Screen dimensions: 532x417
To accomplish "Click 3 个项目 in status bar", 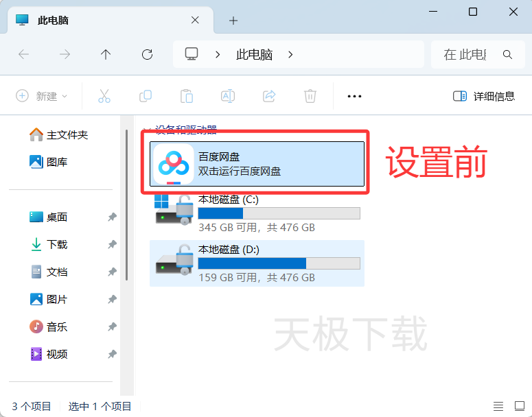I will tap(32, 406).
